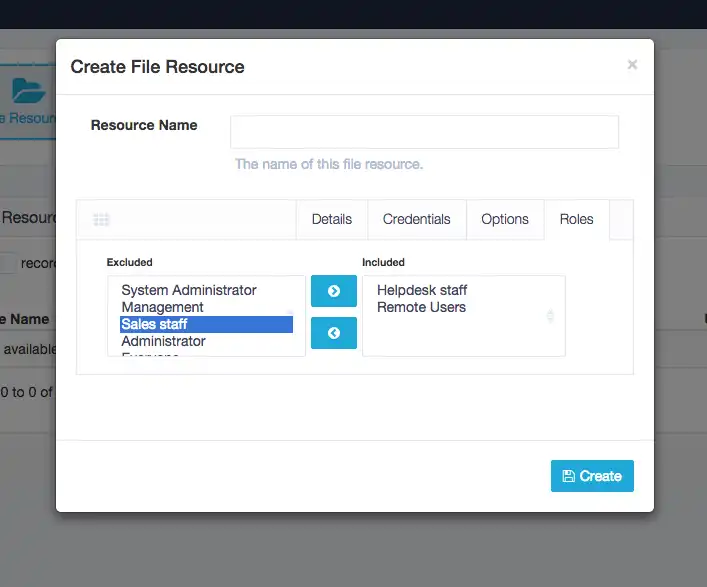
Task: Switch to the Credentials tab
Action: click(417, 220)
